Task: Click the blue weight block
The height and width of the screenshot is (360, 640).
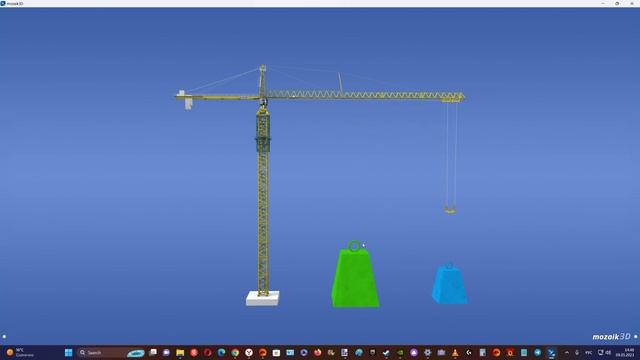Action: 449,285
